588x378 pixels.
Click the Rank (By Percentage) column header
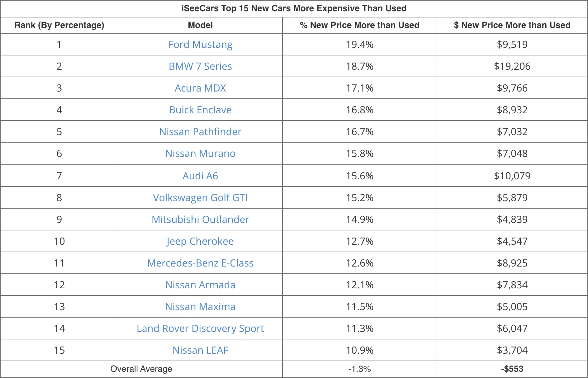coord(59,25)
